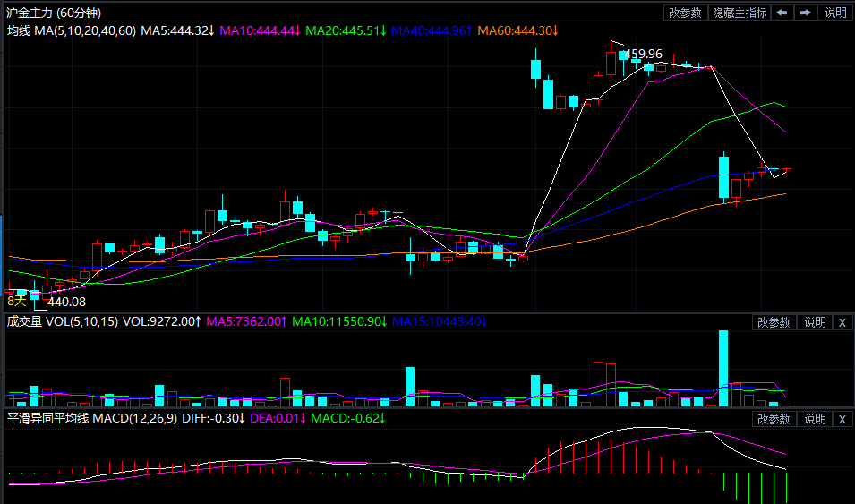Select the volume MA5:7362.00 value

[247, 321]
